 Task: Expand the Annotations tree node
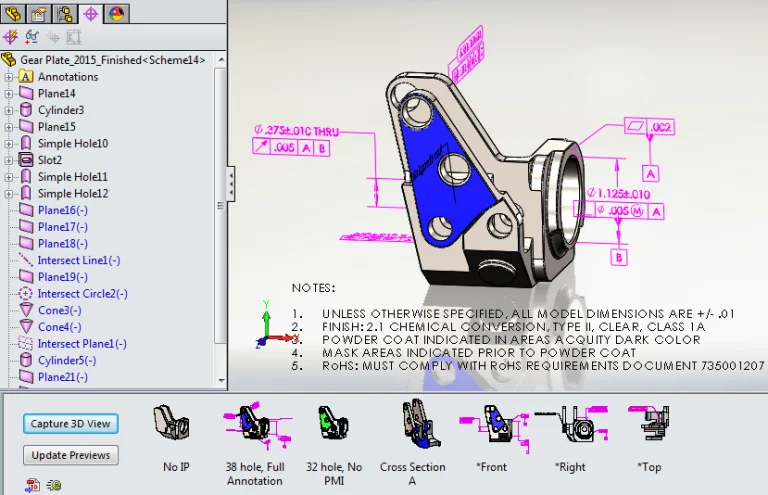click(9, 77)
